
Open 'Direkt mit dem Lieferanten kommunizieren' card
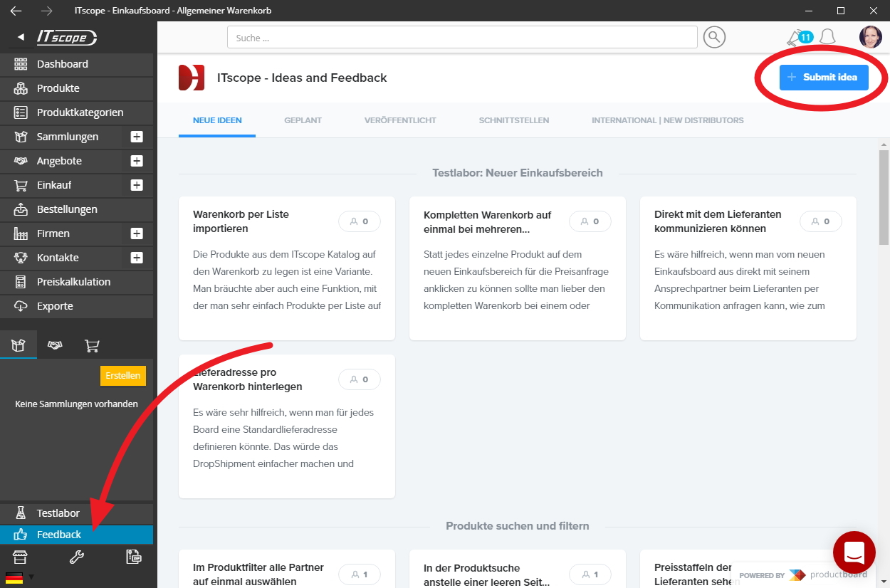(748, 268)
